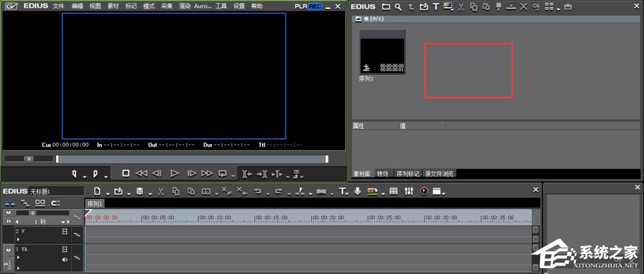This screenshot has height=274, width=644.
Task: Open the timeline scale '1 秒' dropdown
Action: 62,222
